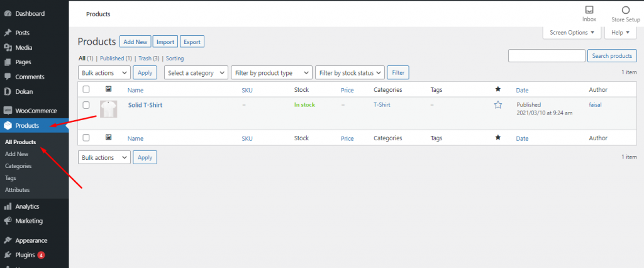Open the Select a category dropdown
644x268 pixels.
point(196,73)
